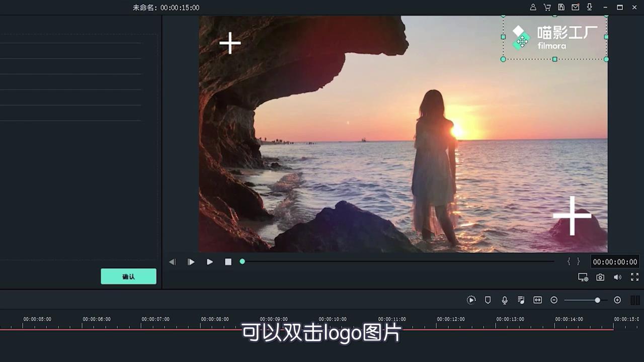This screenshot has width=644, height=362.
Task: Click timeline ruler at 00:00:13:00
Action: [510, 319]
